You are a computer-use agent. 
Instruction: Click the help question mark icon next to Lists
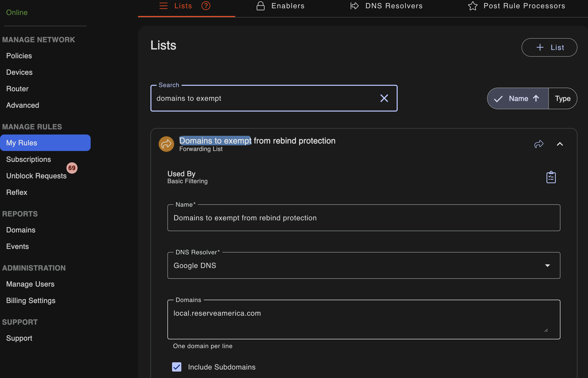point(206,6)
